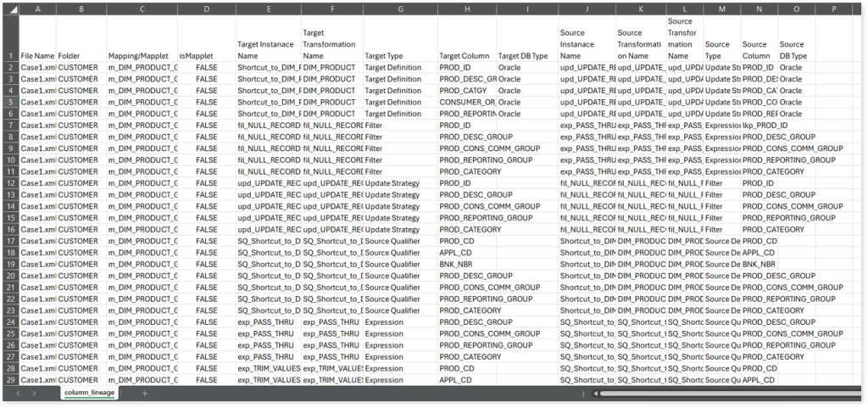Click 'Source Qualifier' cell in row 17

tap(400, 241)
